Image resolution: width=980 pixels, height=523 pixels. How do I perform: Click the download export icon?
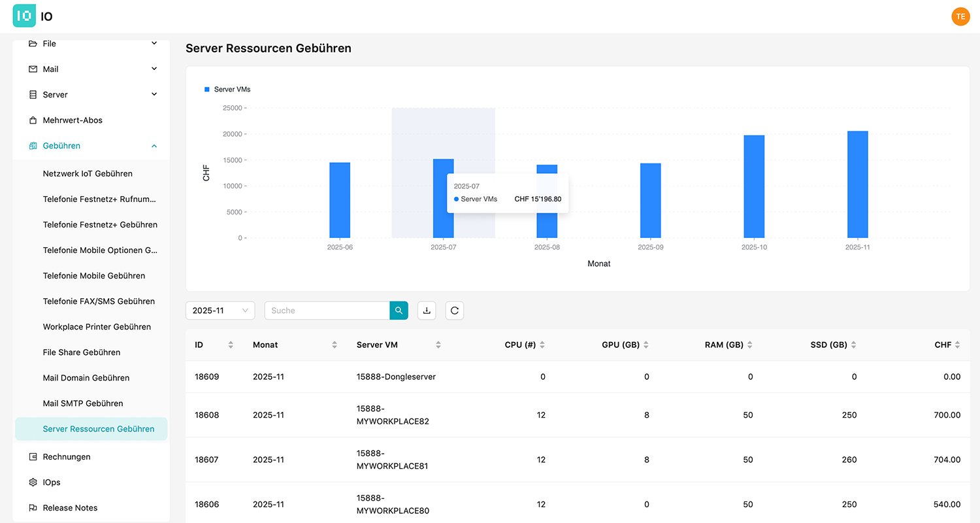pos(427,311)
